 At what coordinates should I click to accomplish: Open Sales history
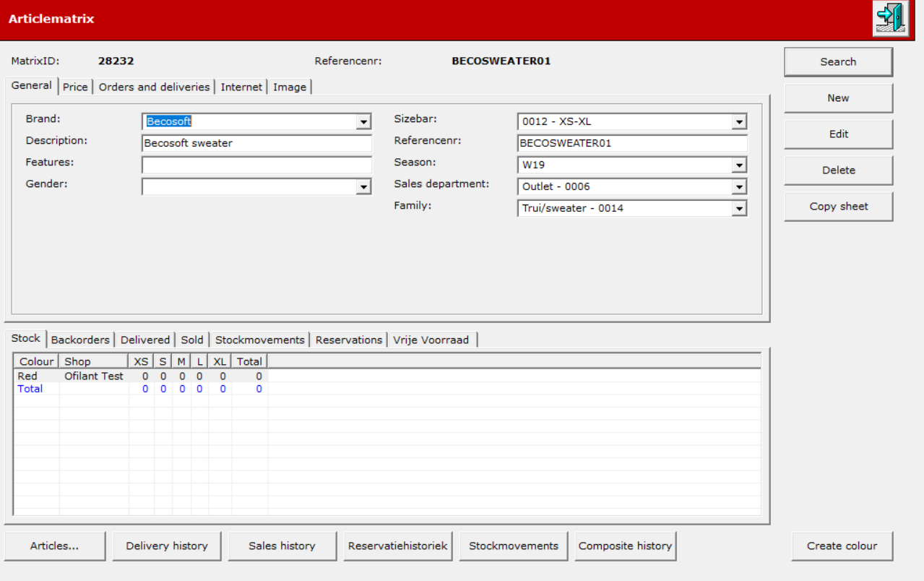[282, 546]
